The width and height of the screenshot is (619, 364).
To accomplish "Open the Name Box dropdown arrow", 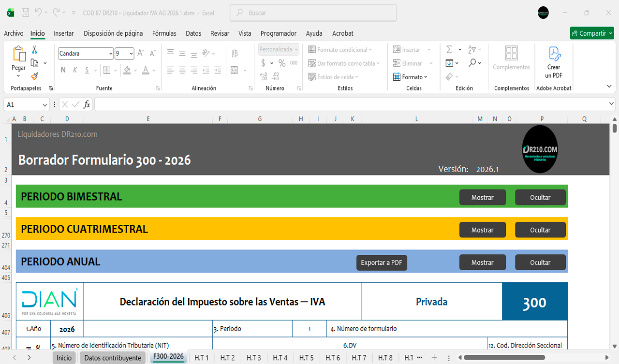I will point(45,105).
